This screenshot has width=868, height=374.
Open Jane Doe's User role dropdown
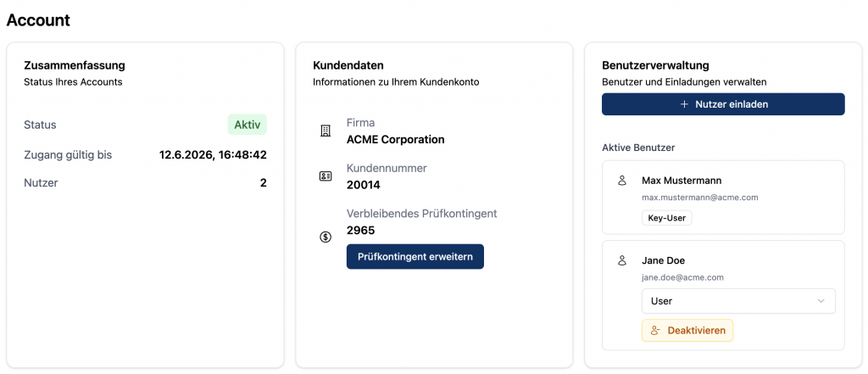[x=737, y=301]
